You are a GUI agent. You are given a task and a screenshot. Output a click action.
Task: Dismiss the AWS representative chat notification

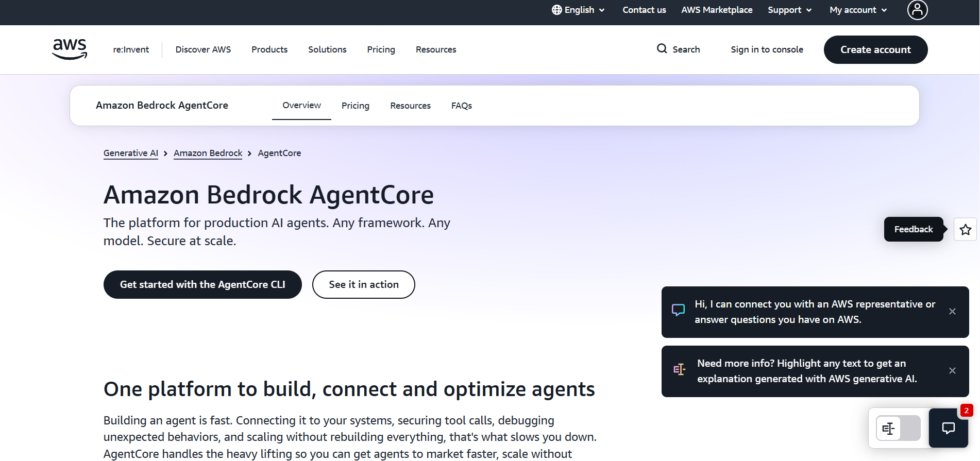coord(952,312)
